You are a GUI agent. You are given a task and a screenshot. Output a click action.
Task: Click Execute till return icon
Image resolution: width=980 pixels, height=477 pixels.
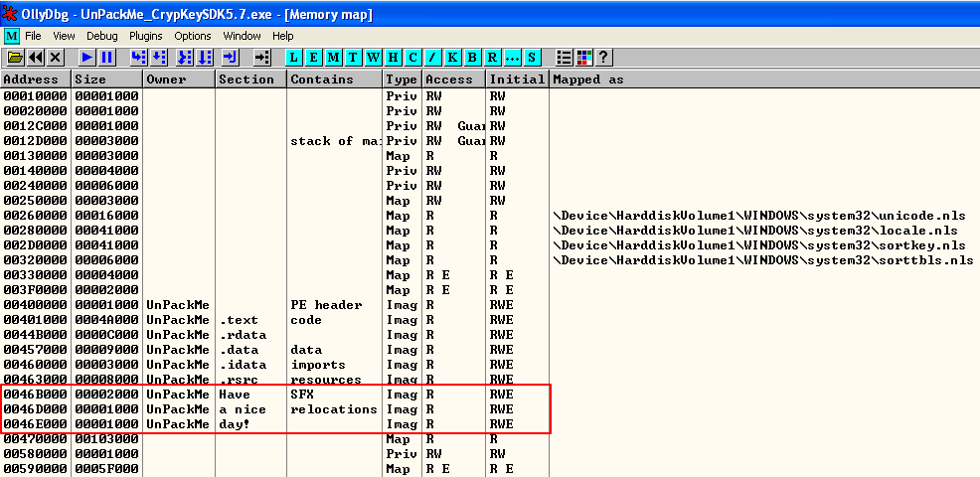tap(231, 58)
